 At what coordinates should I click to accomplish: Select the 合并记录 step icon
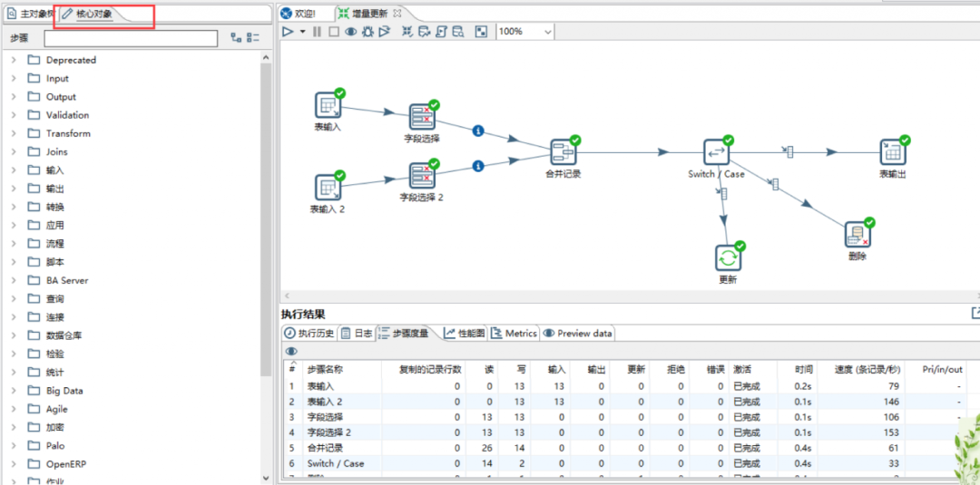coord(563,151)
